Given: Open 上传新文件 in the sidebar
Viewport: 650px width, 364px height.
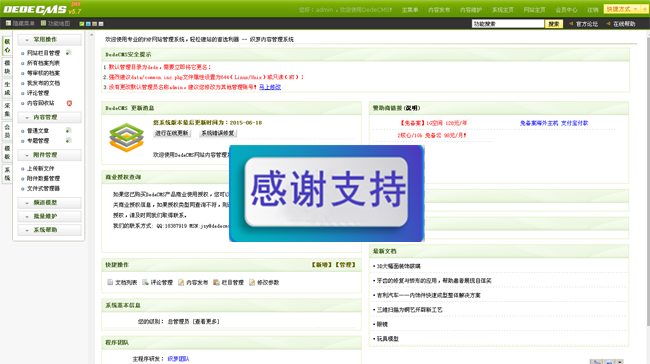Looking at the screenshot, I should (41, 168).
